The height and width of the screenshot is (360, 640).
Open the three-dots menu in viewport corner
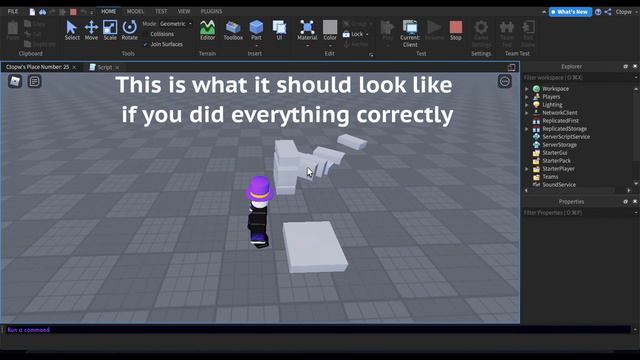point(504,81)
